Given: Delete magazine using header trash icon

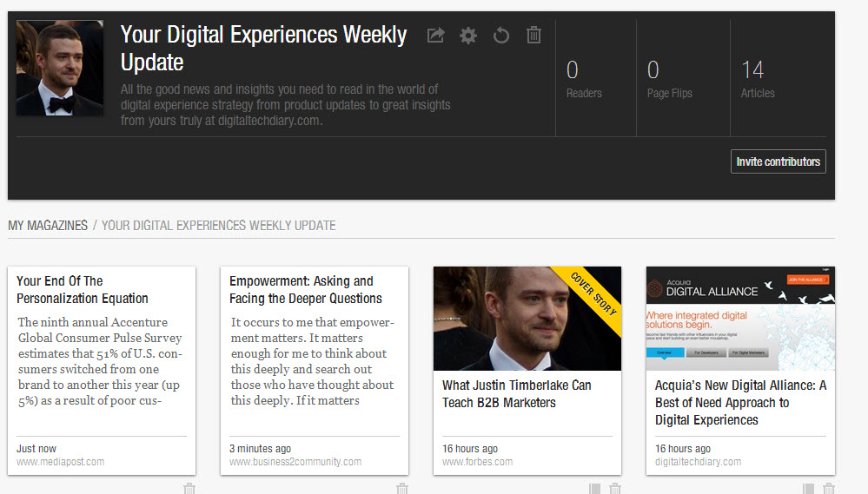Looking at the screenshot, I should (533, 35).
